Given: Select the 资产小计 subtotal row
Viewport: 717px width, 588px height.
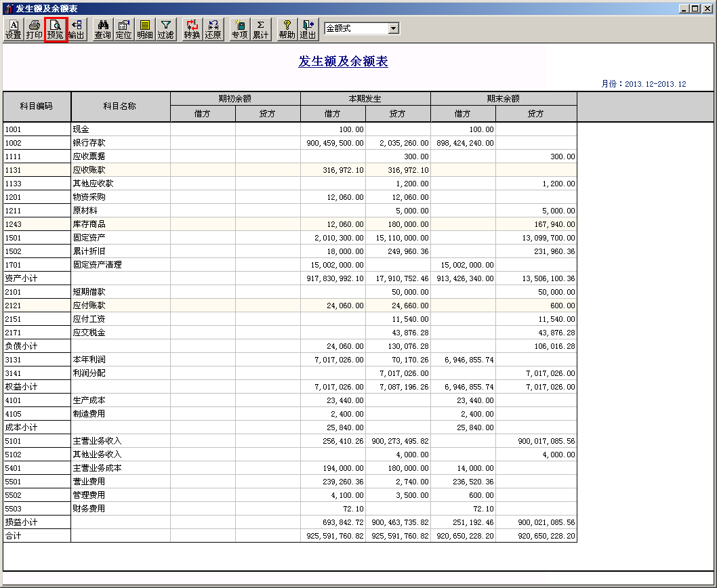Looking at the screenshot, I should (x=290, y=278).
